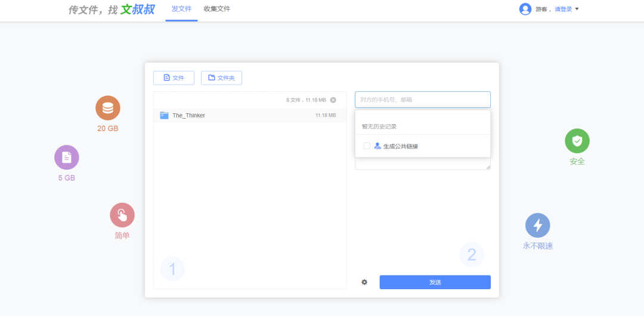This screenshot has height=316, width=644.
Task: Click the blue 永不限速 lightning icon
Action: [x=538, y=225]
